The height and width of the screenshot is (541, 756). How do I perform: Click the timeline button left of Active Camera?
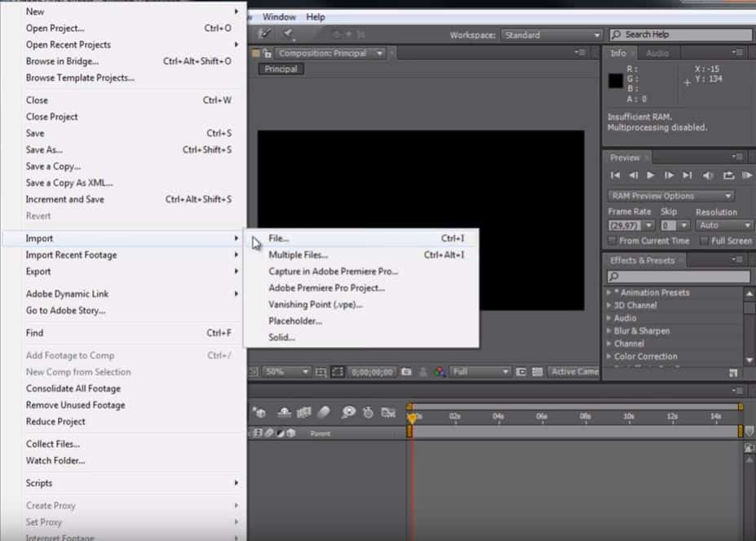click(x=537, y=372)
